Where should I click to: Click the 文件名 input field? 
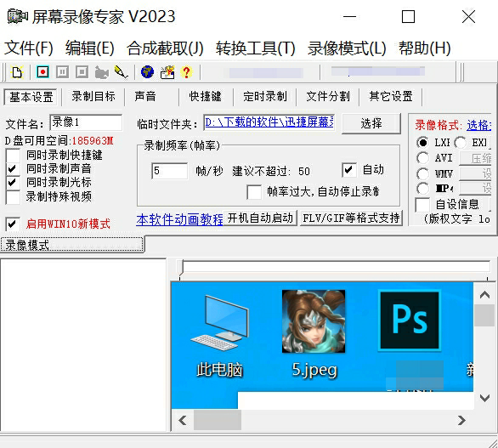pos(86,122)
